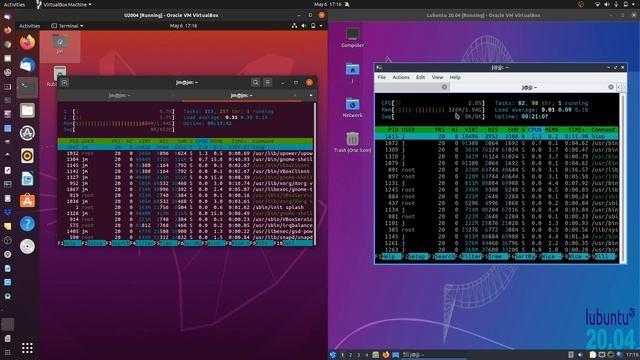Close second tab in Lubuntu terminal
The image size is (640, 360).
[611, 87]
